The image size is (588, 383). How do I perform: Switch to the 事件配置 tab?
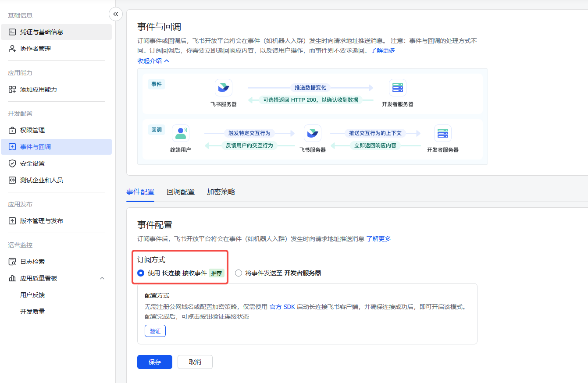click(x=140, y=191)
